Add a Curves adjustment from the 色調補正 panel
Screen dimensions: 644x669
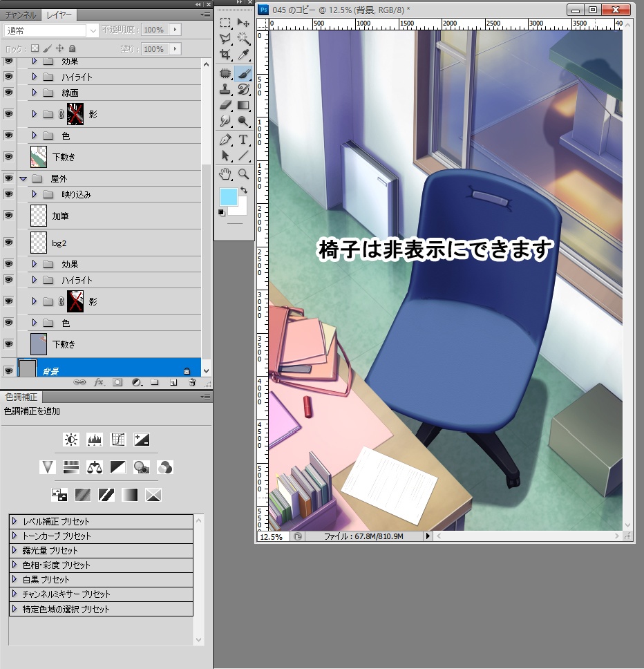pos(119,440)
